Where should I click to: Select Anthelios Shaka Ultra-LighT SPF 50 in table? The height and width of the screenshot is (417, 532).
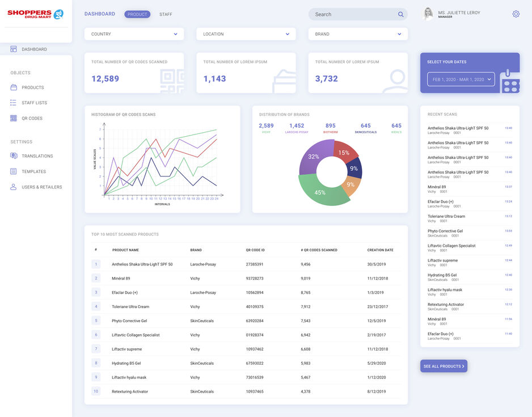142,264
